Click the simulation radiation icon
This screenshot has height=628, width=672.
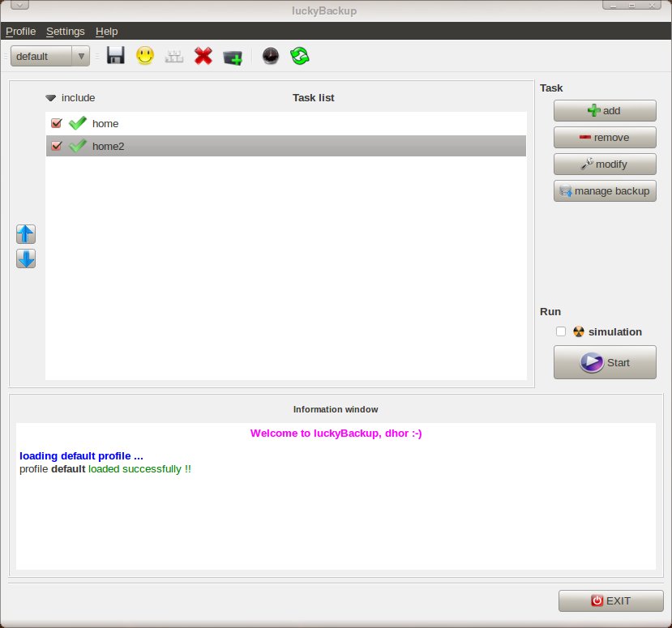(579, 331)
